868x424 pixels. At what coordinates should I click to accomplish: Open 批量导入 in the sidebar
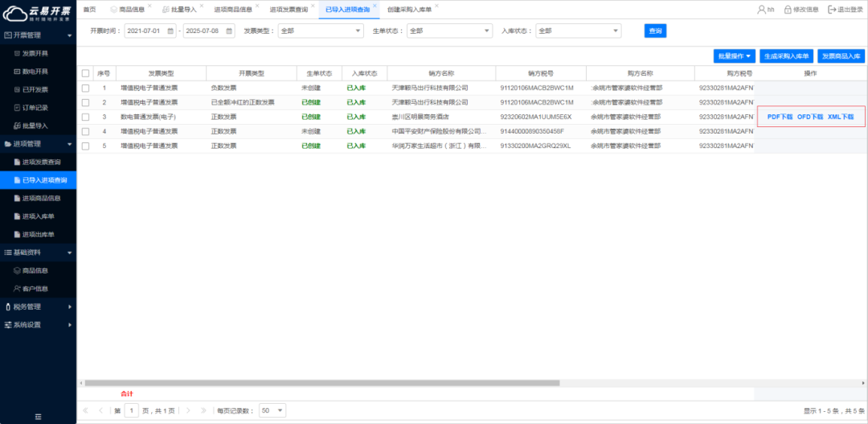point(35,126)
